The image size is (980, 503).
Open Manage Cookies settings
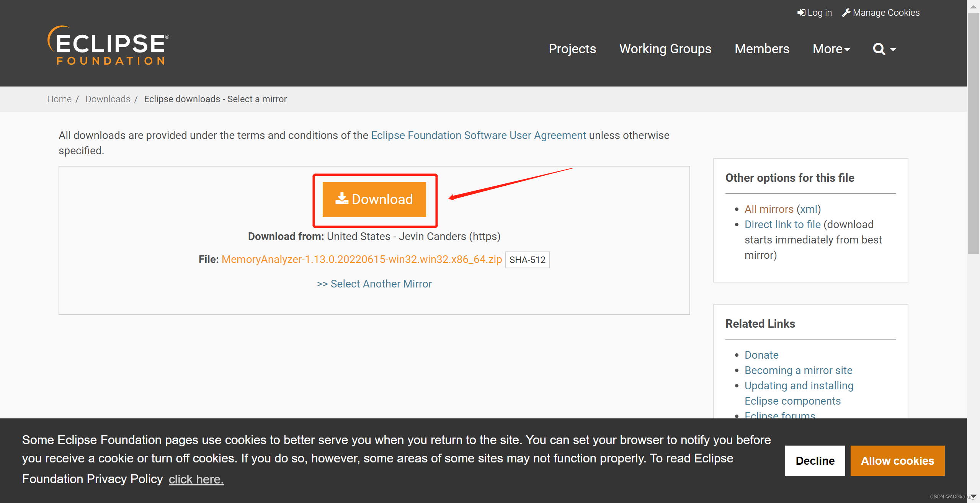881,13
